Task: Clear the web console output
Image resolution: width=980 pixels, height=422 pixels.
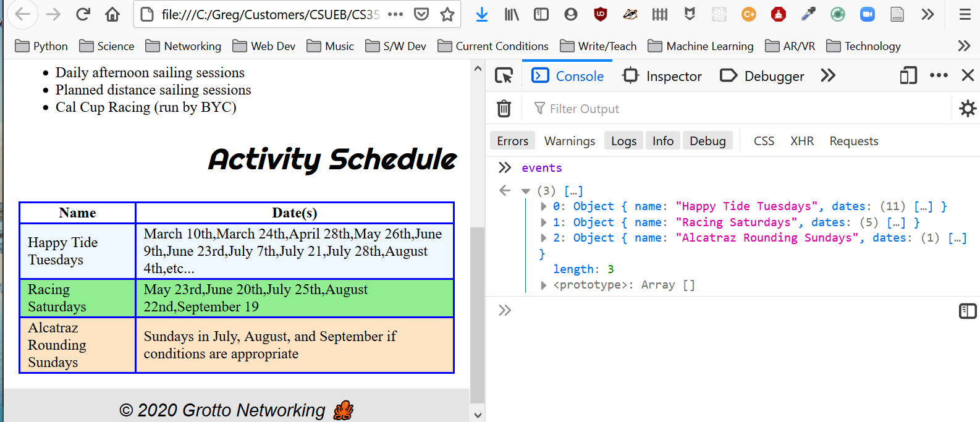Action: pos(504,109)
